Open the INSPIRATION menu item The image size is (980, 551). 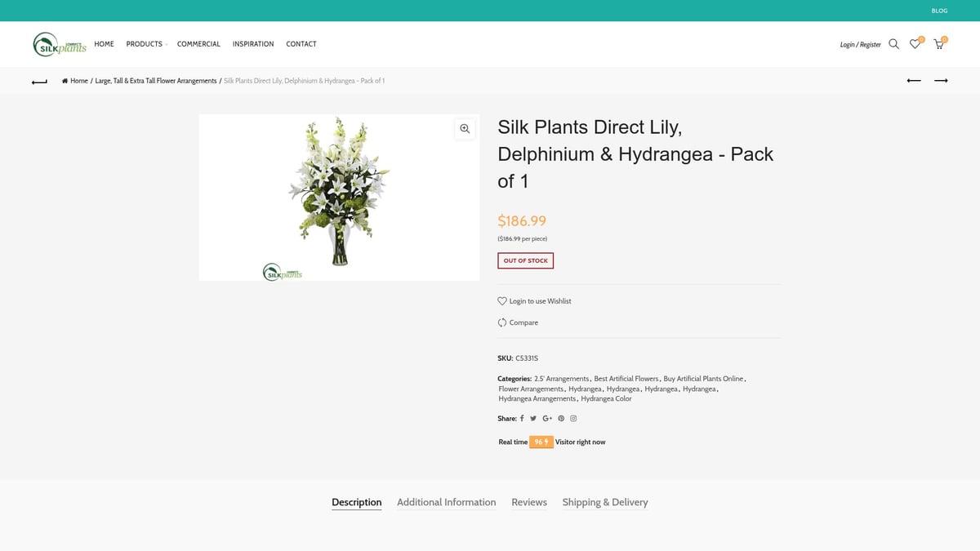(x=253, y=44)
